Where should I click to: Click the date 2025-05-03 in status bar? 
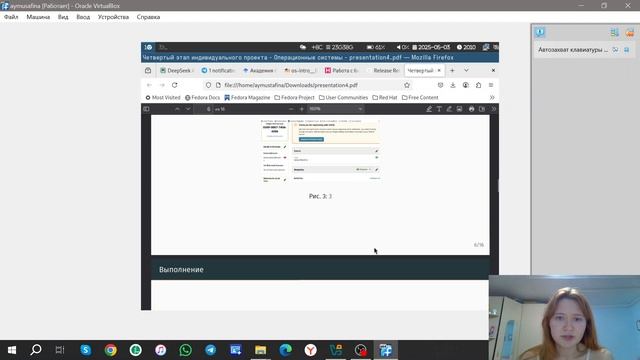[x=431, y=47]
